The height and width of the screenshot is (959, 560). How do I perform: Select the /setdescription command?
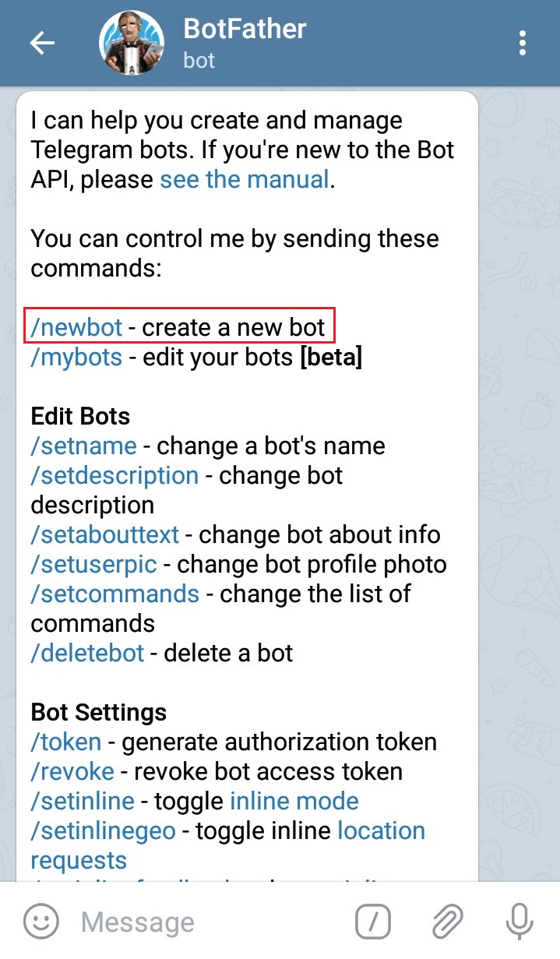point(114,475)
